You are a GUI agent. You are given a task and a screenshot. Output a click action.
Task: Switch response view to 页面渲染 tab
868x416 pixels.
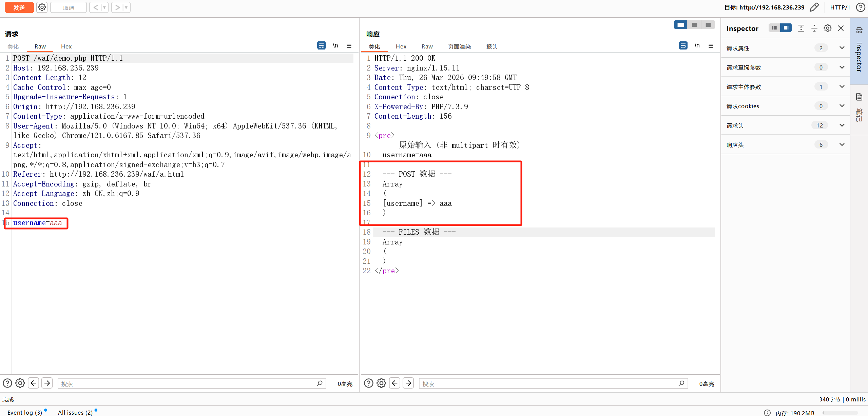(x=459, y=46)
